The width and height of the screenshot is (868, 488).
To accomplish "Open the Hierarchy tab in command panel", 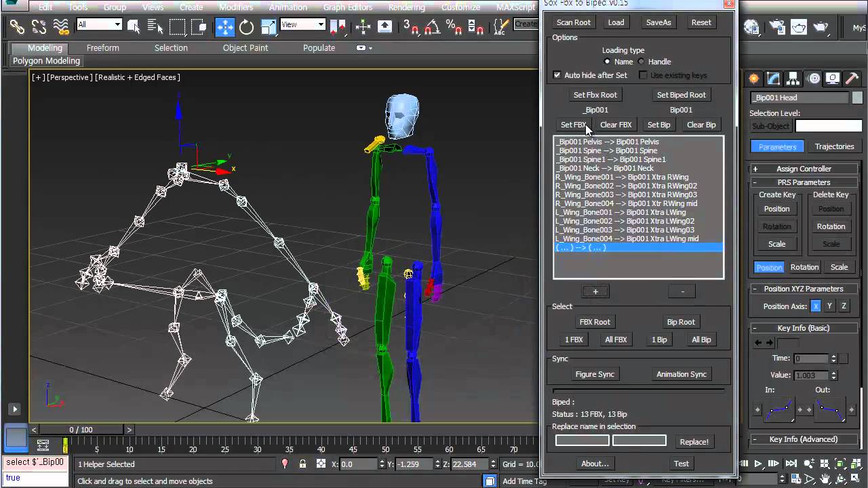I will tap(794, 78).
